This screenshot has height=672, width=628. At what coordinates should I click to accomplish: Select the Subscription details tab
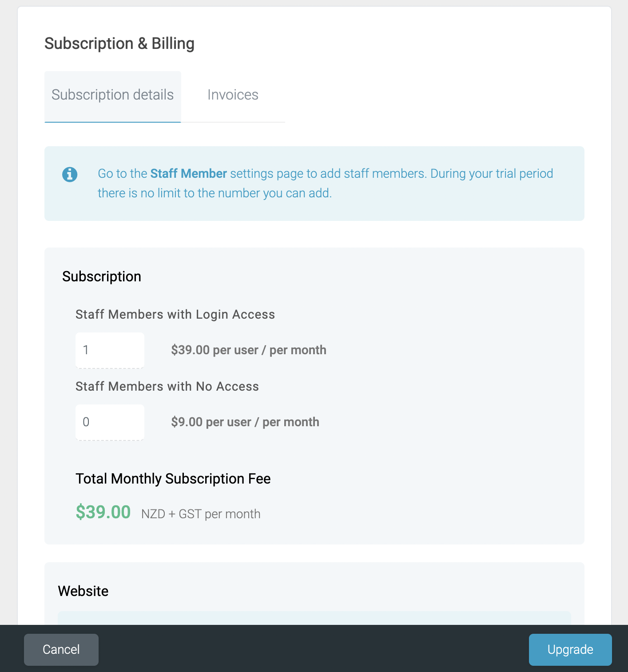tap(113, 95)
